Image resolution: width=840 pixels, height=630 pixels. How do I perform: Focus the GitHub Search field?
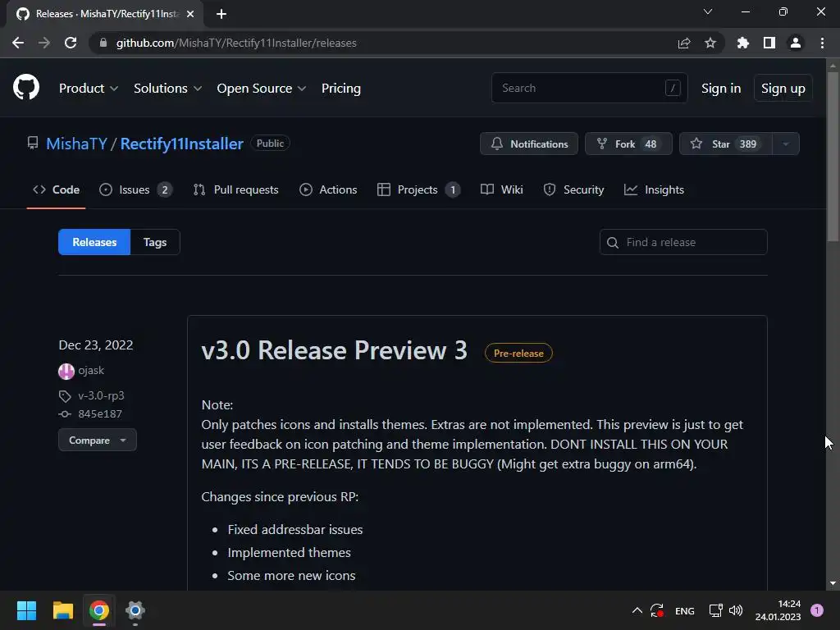click(x=589, y=88)
